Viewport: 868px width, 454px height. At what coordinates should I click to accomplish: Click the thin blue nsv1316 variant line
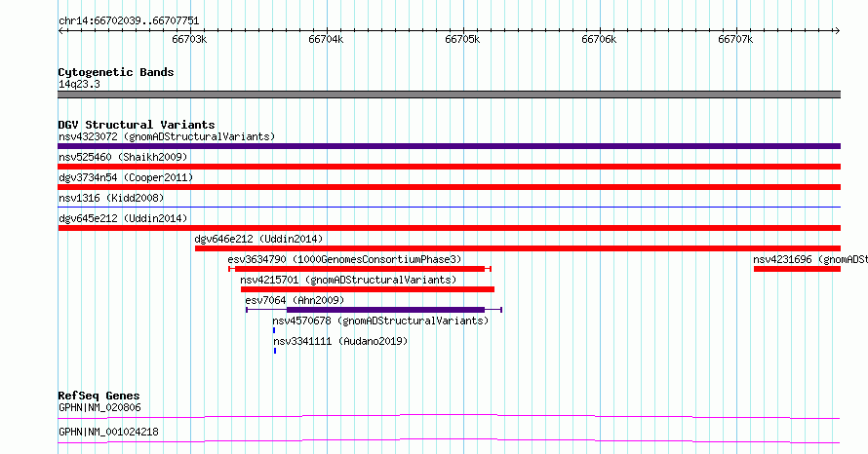(x=449, y=207)
